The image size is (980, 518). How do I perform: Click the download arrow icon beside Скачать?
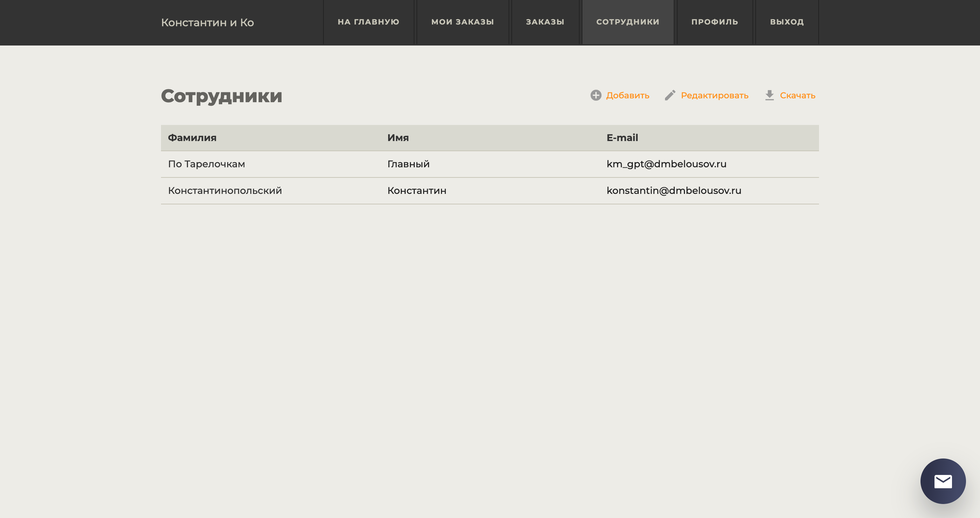(769, 95)
